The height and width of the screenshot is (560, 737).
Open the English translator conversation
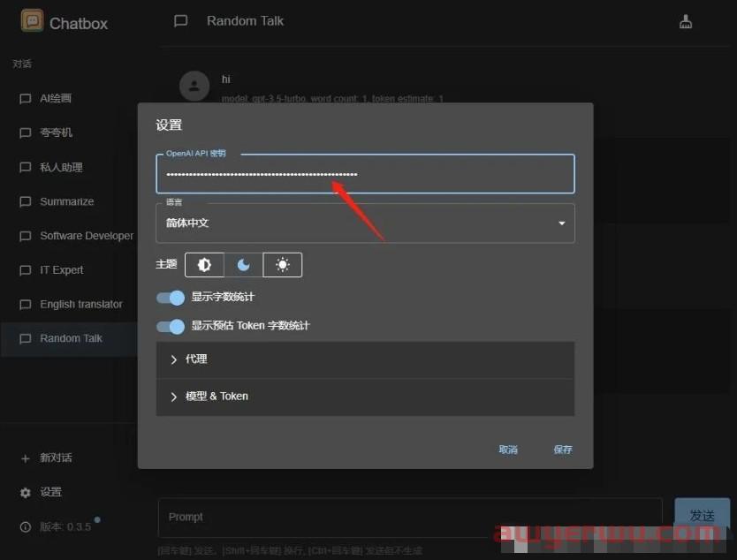tap(69, 305)
